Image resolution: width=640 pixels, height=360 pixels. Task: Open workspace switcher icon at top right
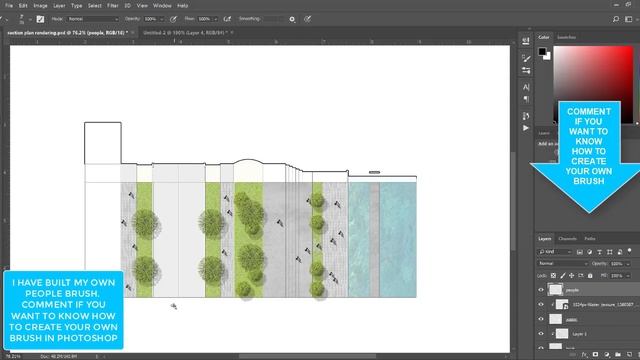629,19
